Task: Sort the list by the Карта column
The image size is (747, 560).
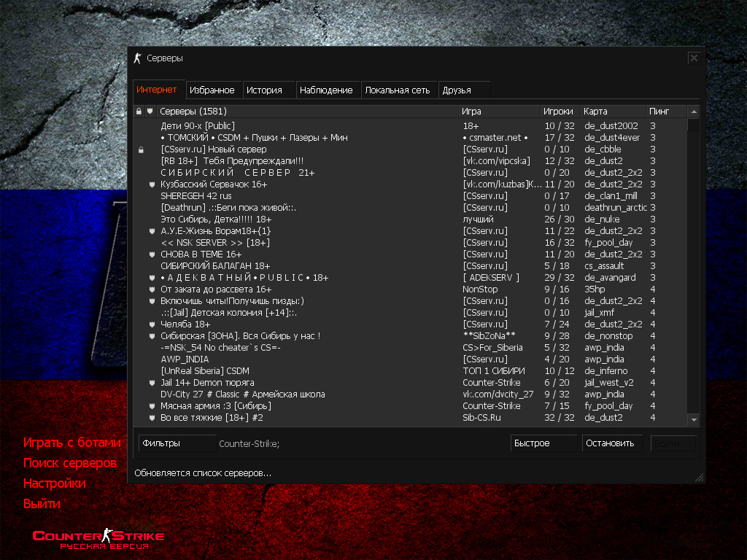Action: pyautogui.click(x=613, y=112)
